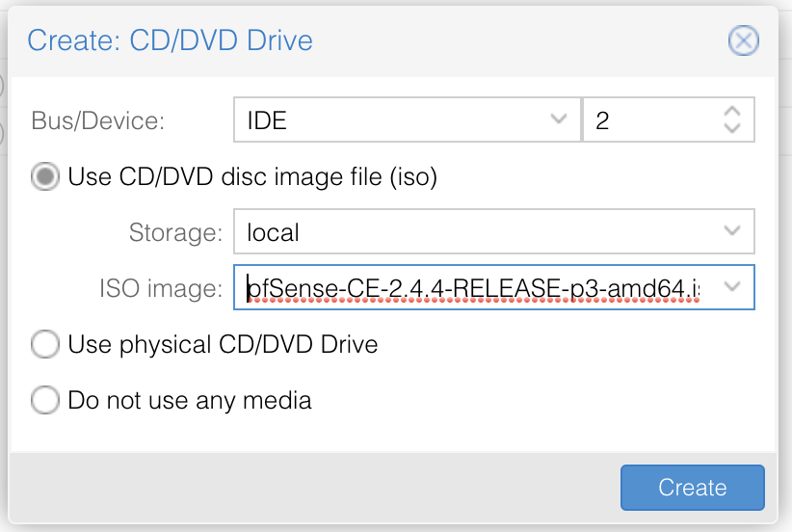Select the 'Use CD/DVD disc image file' radio button
792x532 pixels.
click(45, 177)
